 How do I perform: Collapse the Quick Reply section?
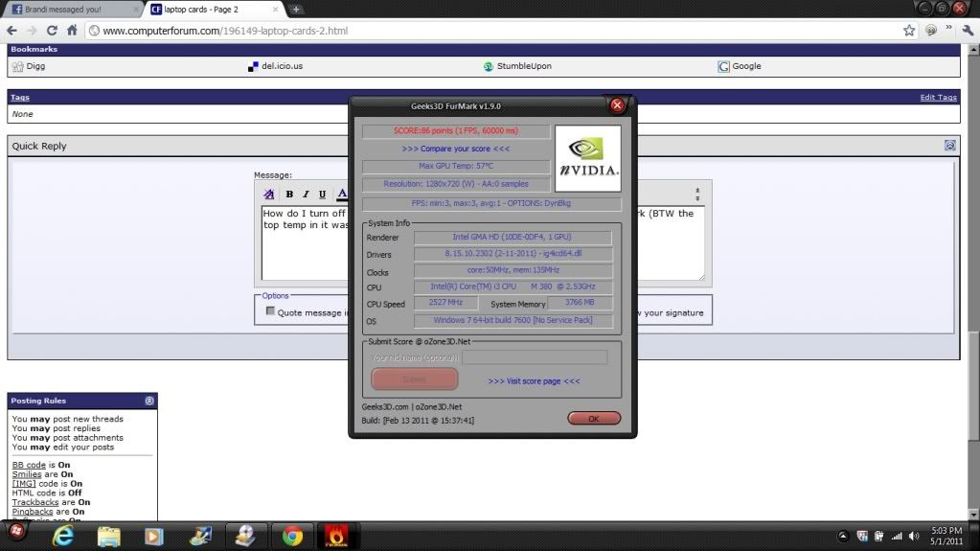coord(949,146)
